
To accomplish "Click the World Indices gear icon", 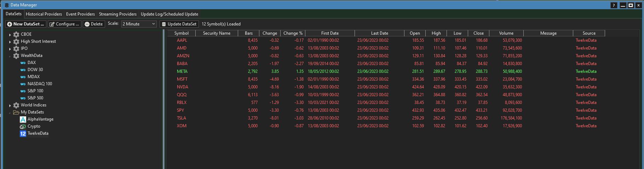I will pyautogui.click(x=16, y=105).
